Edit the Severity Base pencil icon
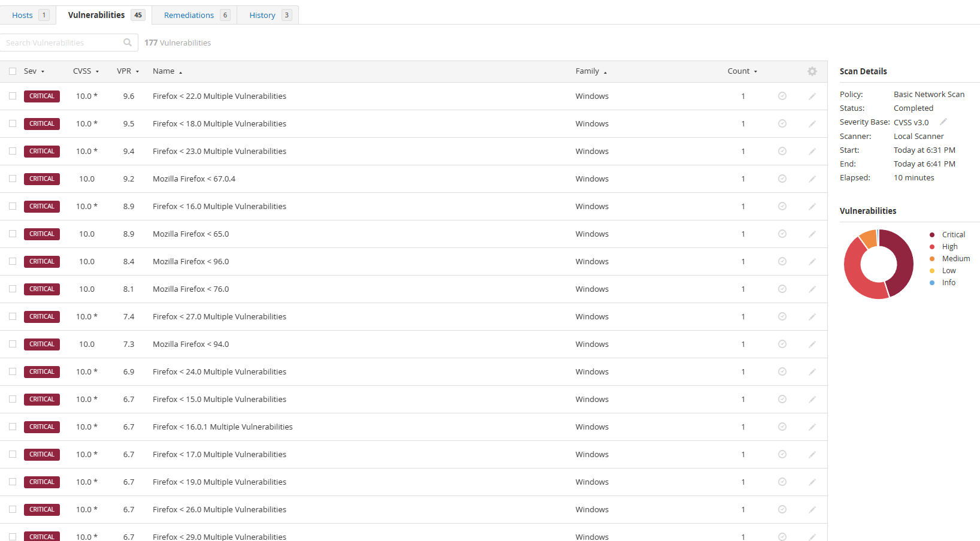 point(943,122)
